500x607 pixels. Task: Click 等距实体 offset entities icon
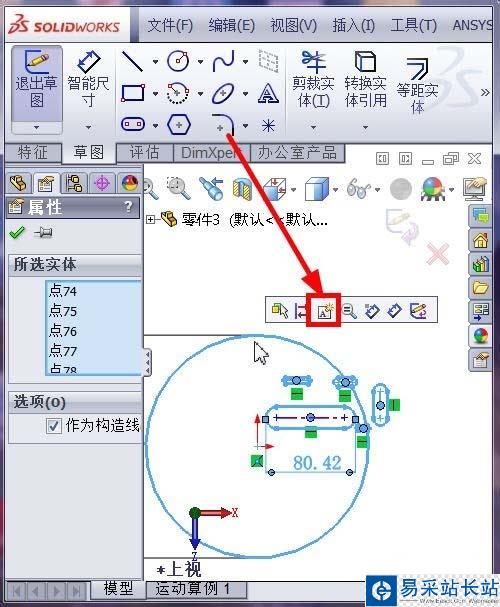click(x=417, y=68)
